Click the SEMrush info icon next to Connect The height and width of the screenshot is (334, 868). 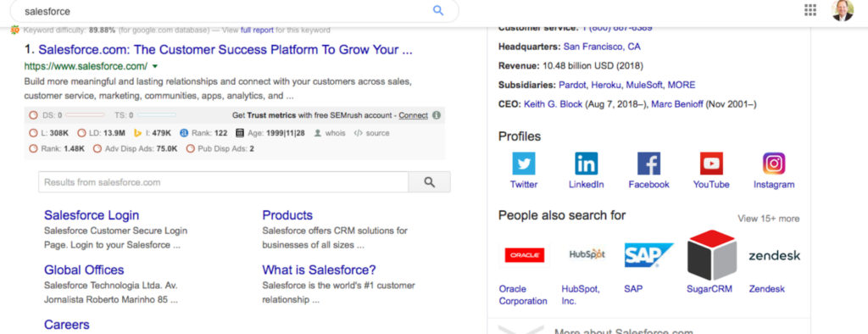tap(437, 115)
